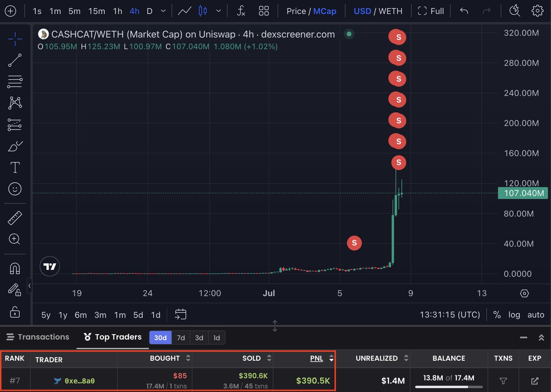Viewport: 551px width, 392px height.
Task: Activate the zoom in tool
Action: [x=15, y=239]
